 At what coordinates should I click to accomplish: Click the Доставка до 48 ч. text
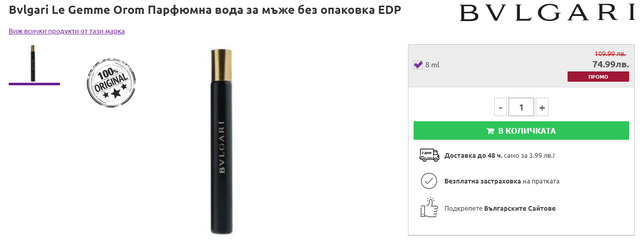473,155
